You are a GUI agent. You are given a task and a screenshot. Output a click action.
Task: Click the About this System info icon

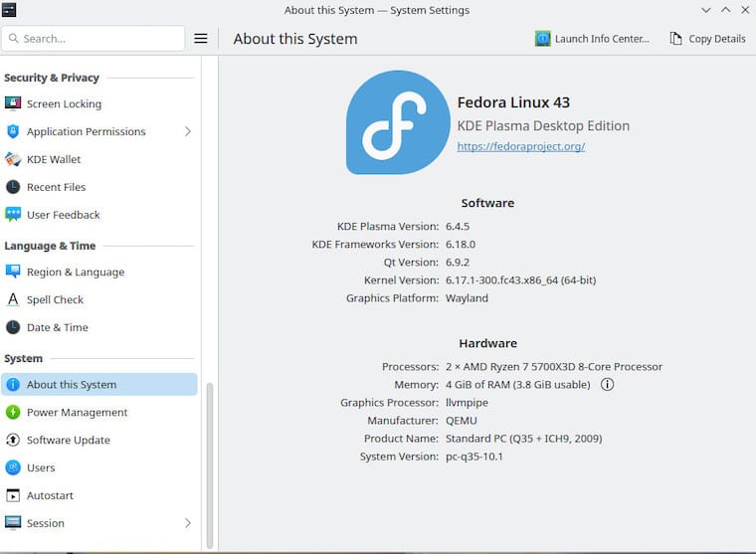(13, 384)
